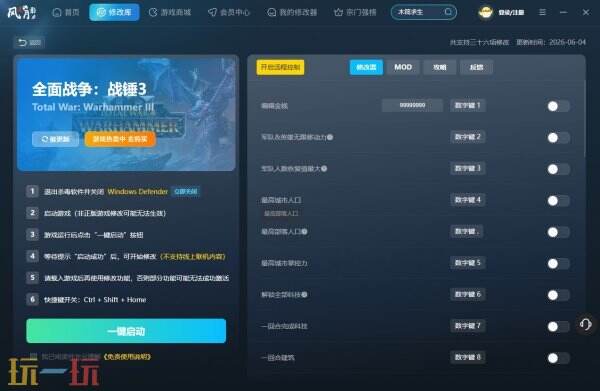Viewport: 600px width, 391px height.
Task: Toggle the switch on the 数字键 4 row
Action: tap(558, 200)
